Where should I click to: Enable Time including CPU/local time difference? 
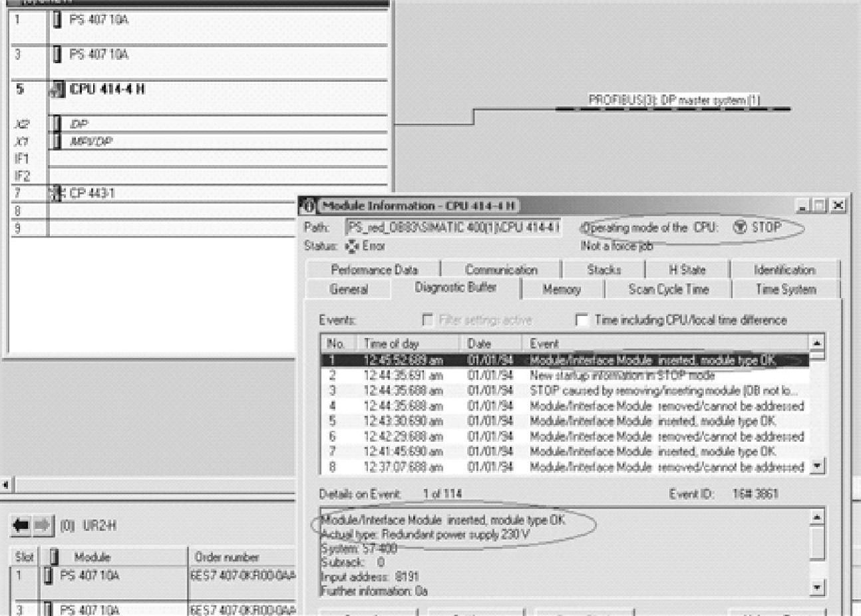(581, 320)
